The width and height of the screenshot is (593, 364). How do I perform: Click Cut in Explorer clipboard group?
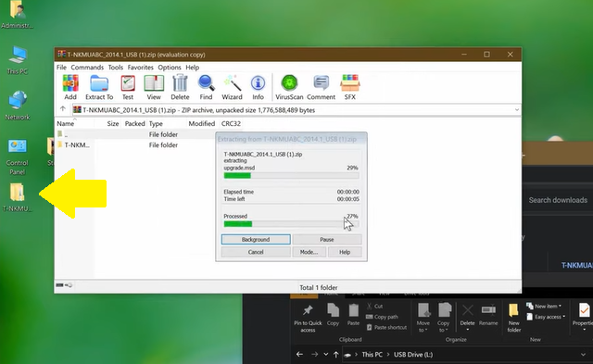[x=374, y=307]
